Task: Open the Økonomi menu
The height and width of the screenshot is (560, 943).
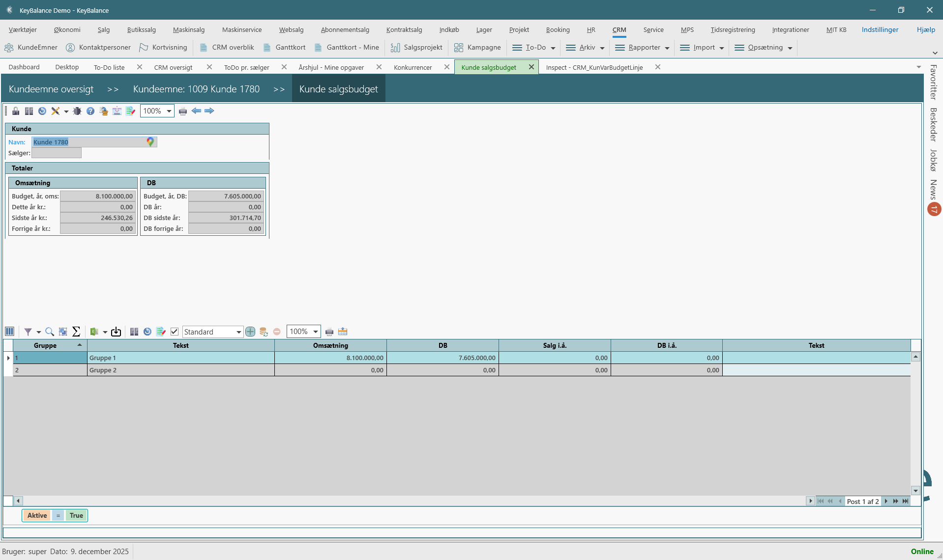Action: coord(67,30)
